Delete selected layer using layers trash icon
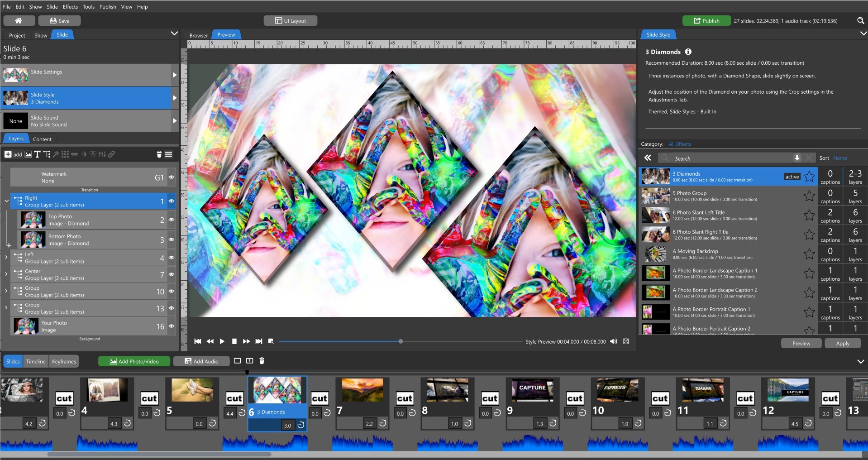The image size is (868, 460). pos(159,154)
